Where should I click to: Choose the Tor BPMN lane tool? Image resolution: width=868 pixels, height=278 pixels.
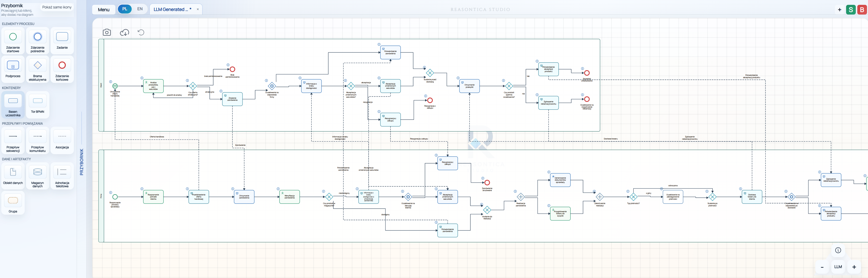pyautogui.click(x=37, y=105)
